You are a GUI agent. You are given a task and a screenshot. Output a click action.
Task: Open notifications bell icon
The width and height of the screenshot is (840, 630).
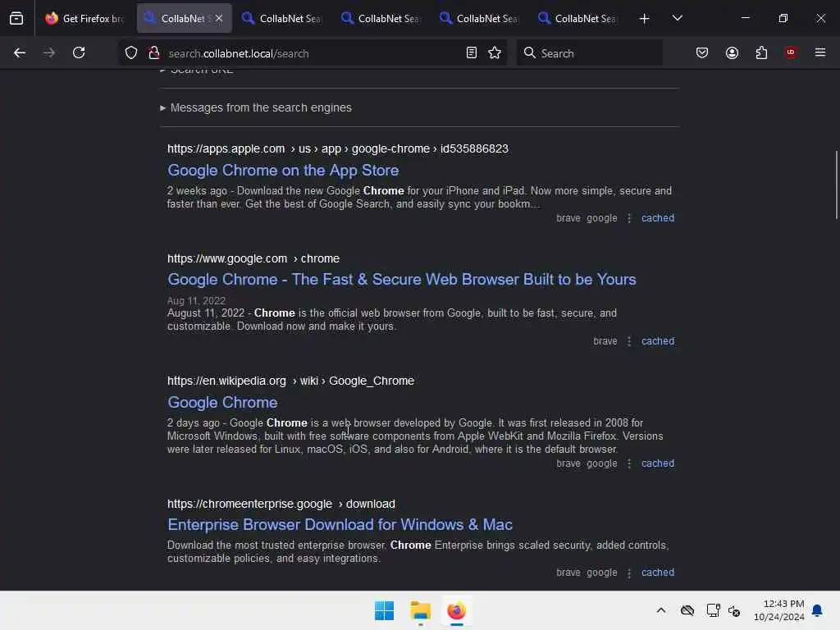[817, 610]
